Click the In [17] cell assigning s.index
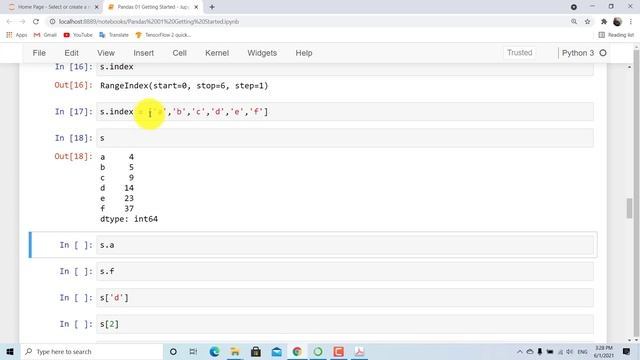The width and height of the screenshot is (640, 360). 345,112
